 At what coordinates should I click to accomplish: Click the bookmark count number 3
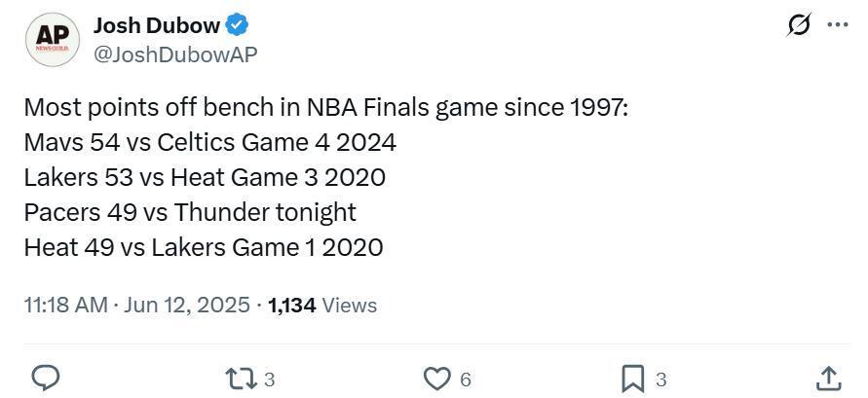tap(660, 380)
